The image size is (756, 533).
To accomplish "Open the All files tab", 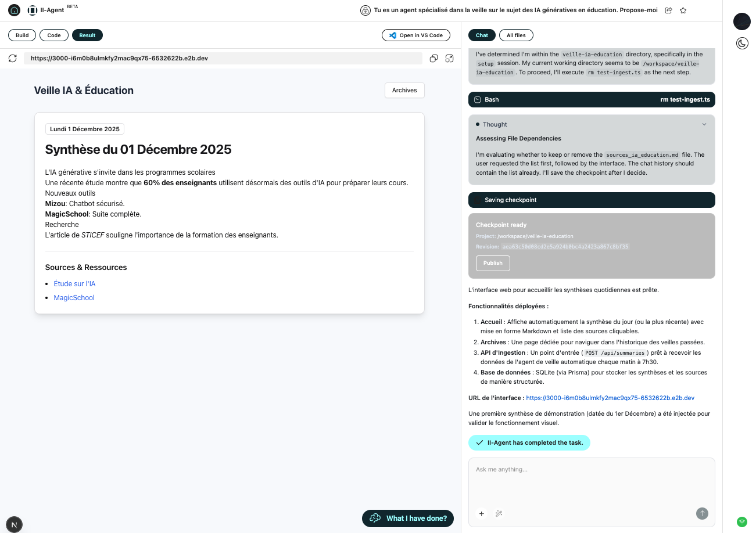I will coord(516,35).
